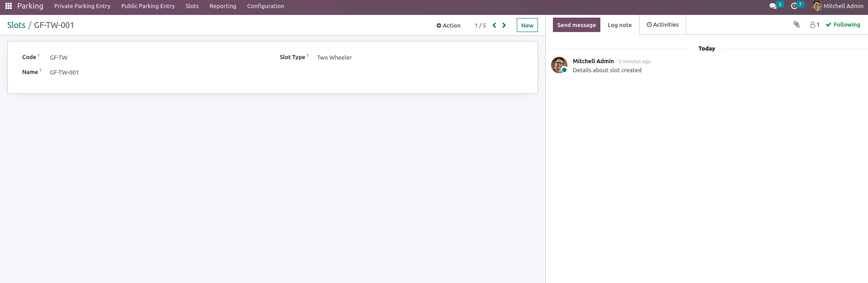Show followers list icon
868x283 pixels.
point(814,25)
